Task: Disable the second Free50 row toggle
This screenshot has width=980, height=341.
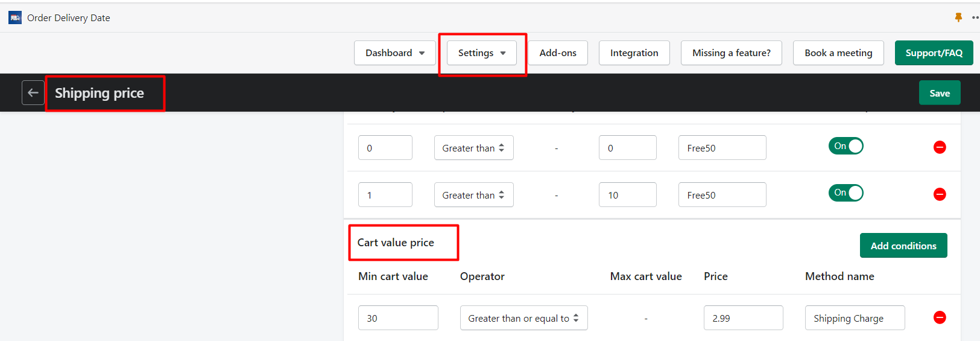Action: tap(846, 193)
